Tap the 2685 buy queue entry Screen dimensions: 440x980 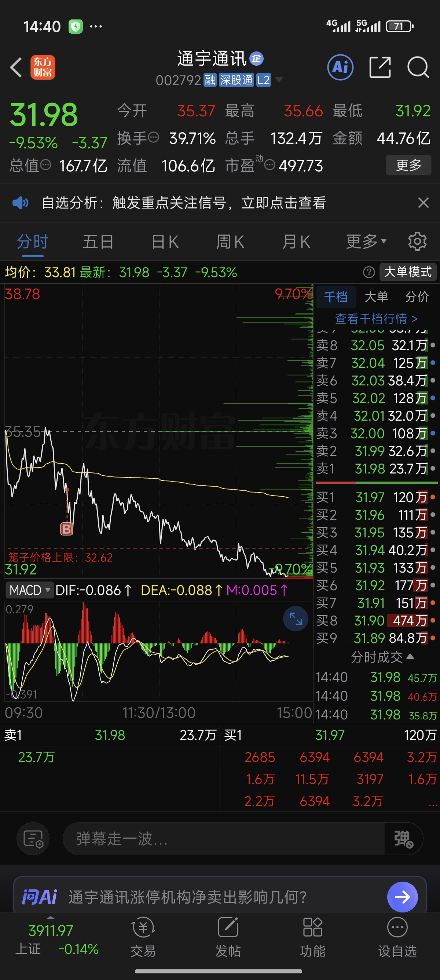[x=260, y=758]
